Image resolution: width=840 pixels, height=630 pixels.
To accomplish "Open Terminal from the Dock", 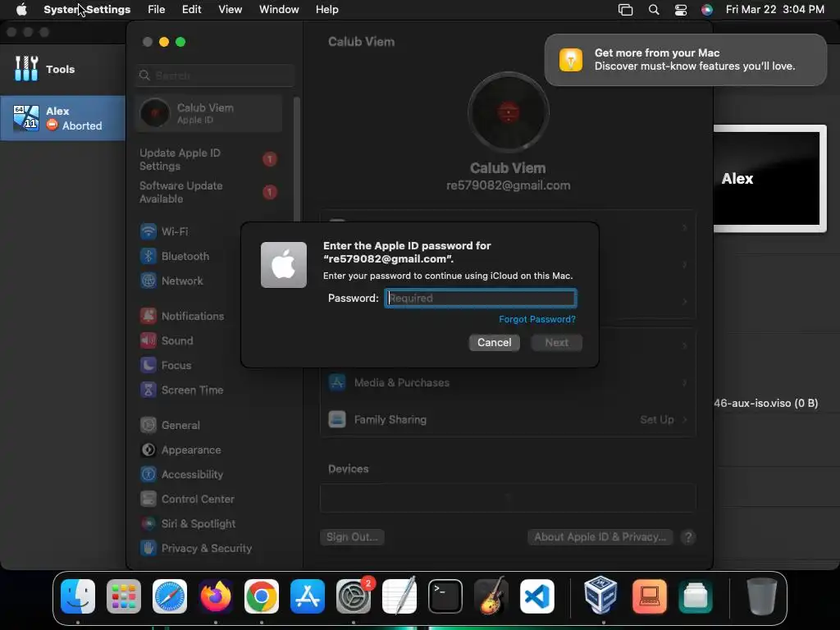I will click(445, 596).
